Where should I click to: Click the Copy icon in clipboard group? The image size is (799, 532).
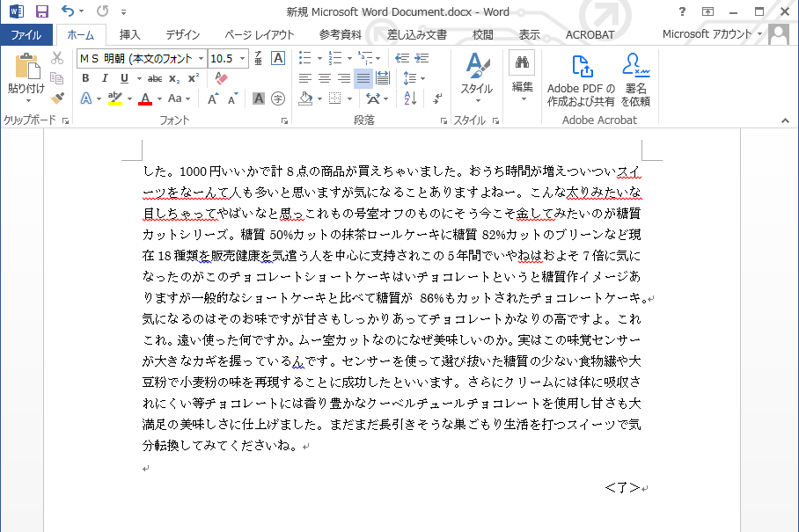[57, 78]
